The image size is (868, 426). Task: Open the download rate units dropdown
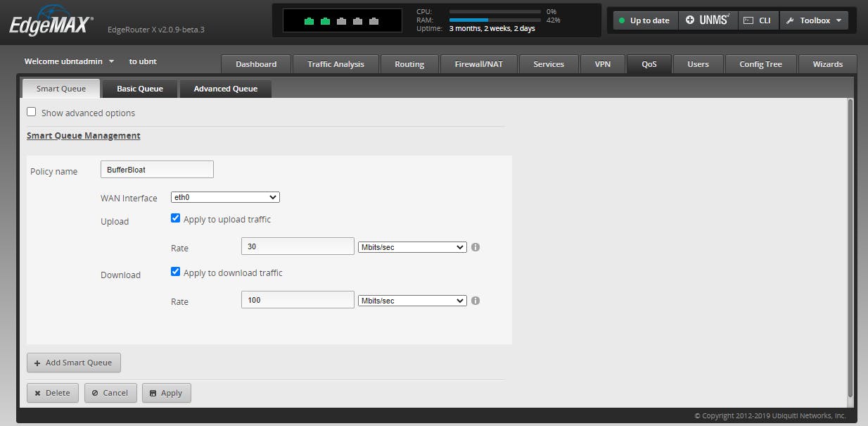point(412,301)
